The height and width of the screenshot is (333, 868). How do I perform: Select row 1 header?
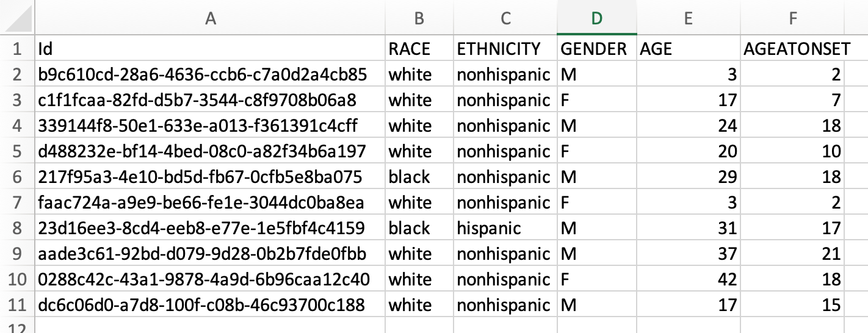point(17,49)
